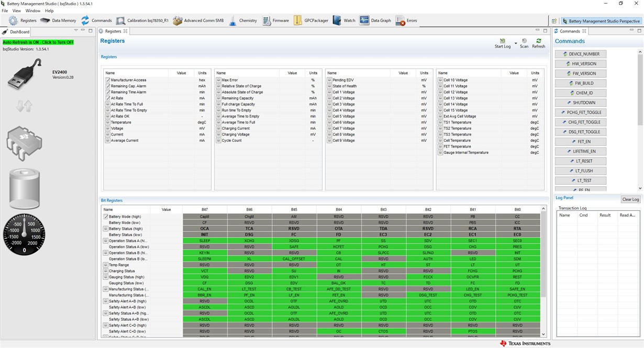Maximize the Commands view panel
This screenshot has width=644, height=348.
(639, 31)
